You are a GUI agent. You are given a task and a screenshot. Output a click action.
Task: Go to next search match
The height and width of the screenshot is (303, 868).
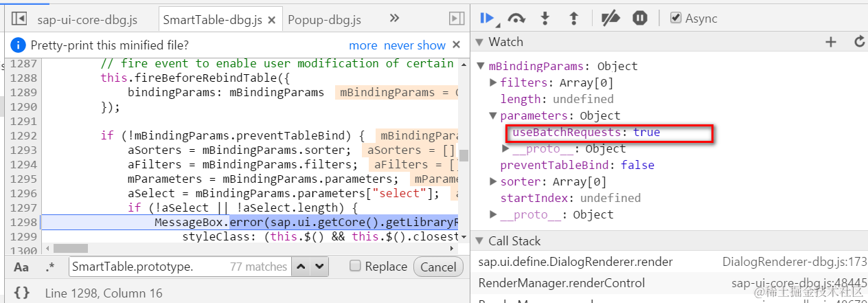click(x=319, y=267)
